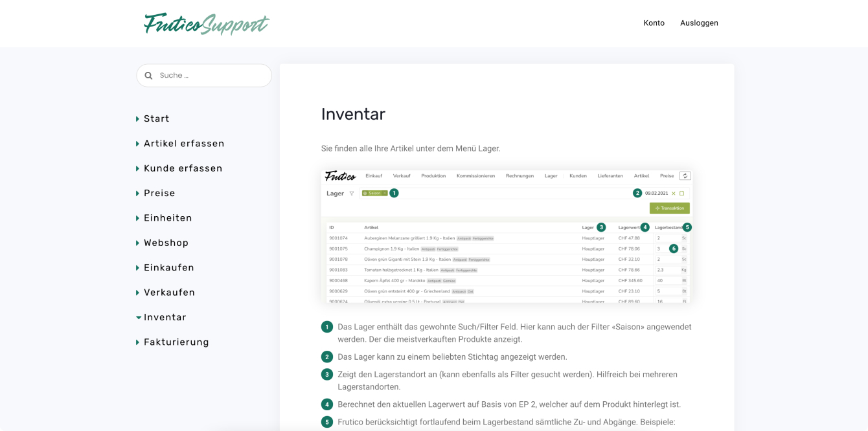Expand the Fakturierung arrow
Image resolution: width=868 pixels, height=431 pixels.
(138, 342)
